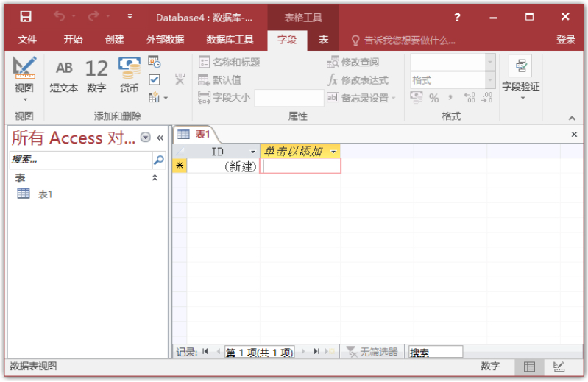
Task: Click 名称和标题 button
Action: coord(229,63)
